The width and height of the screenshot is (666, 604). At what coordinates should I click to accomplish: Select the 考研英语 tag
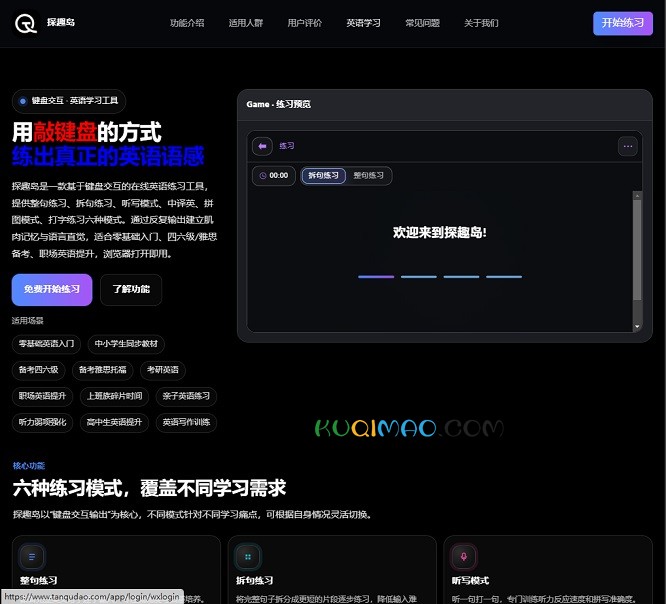point(163,370)
